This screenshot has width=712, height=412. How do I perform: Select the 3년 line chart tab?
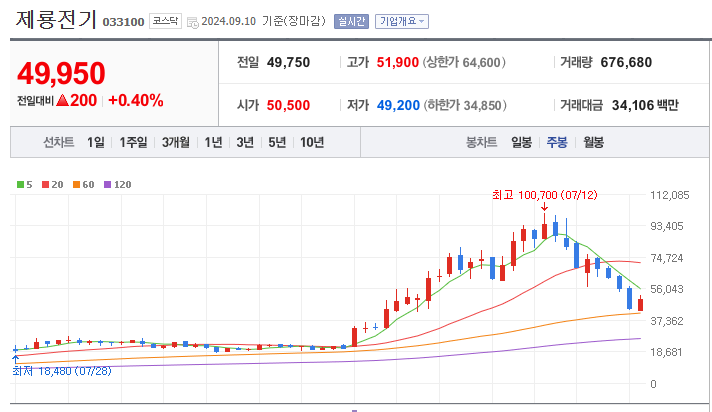click(245, 143)
